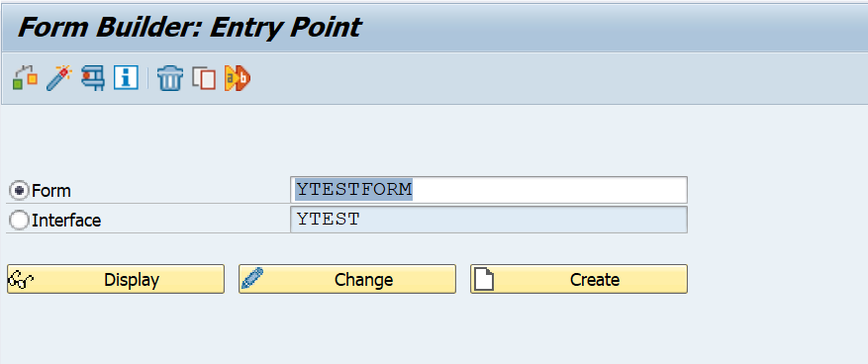
Task: Click the Display button label
Action: click(x=132, y=279)
